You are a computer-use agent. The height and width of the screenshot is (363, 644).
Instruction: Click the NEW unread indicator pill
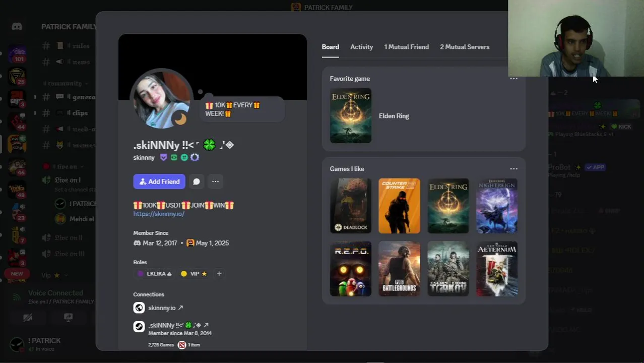[x=17, y=274]
